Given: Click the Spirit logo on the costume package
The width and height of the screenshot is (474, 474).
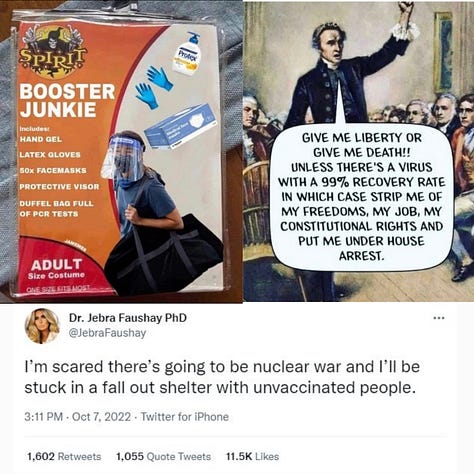Looking at the screenshot, I should [53, 51].
